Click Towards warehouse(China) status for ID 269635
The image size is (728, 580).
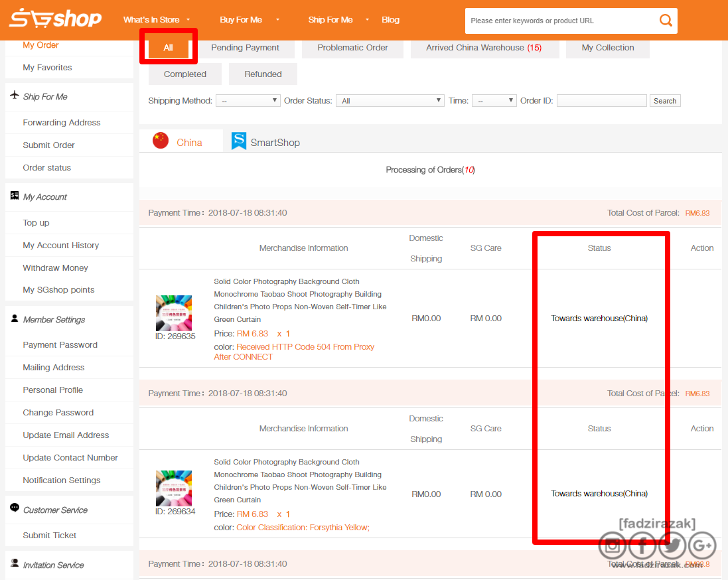tap(599, 318)
